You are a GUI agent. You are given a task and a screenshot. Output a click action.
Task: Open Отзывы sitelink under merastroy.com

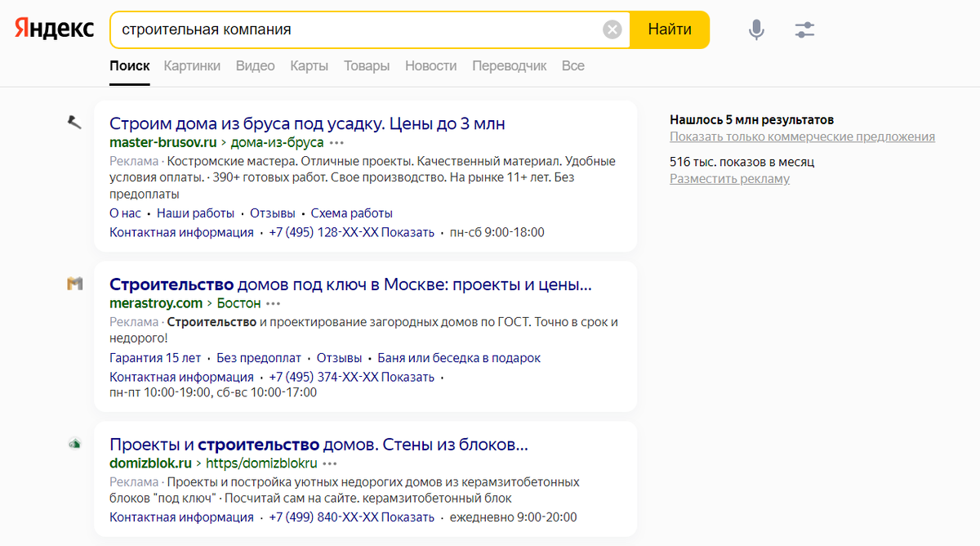340,358
